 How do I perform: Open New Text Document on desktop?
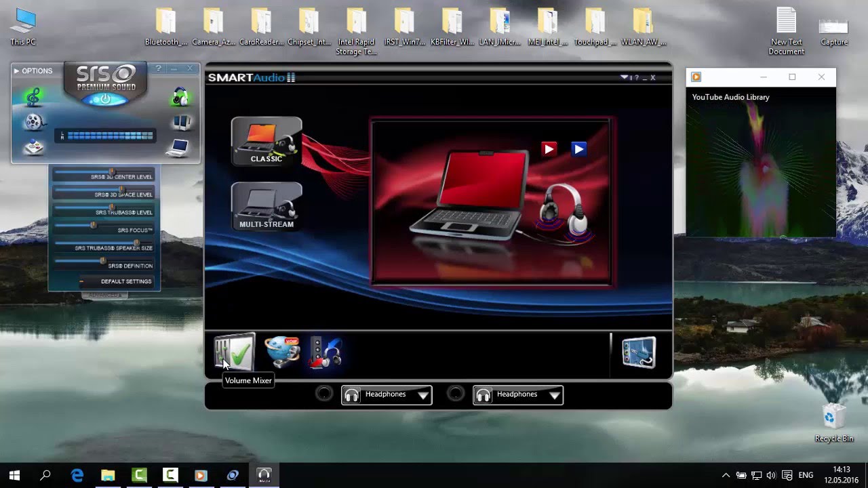787,32
